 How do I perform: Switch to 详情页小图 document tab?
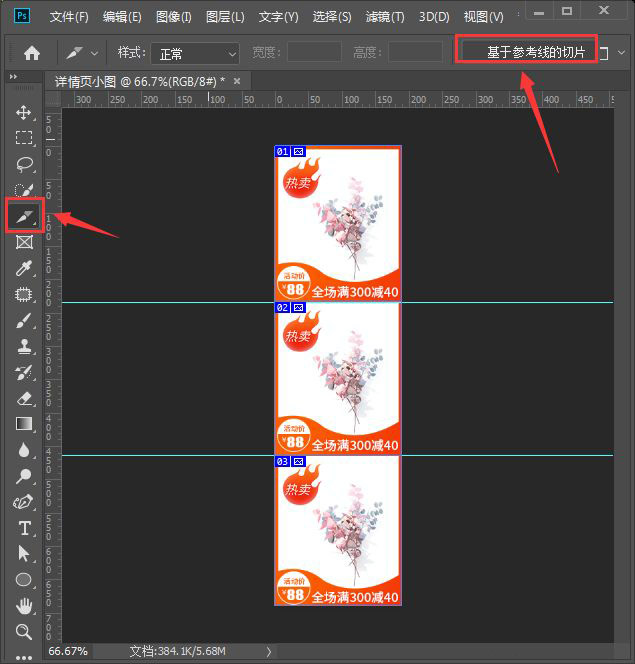(140, 81)
